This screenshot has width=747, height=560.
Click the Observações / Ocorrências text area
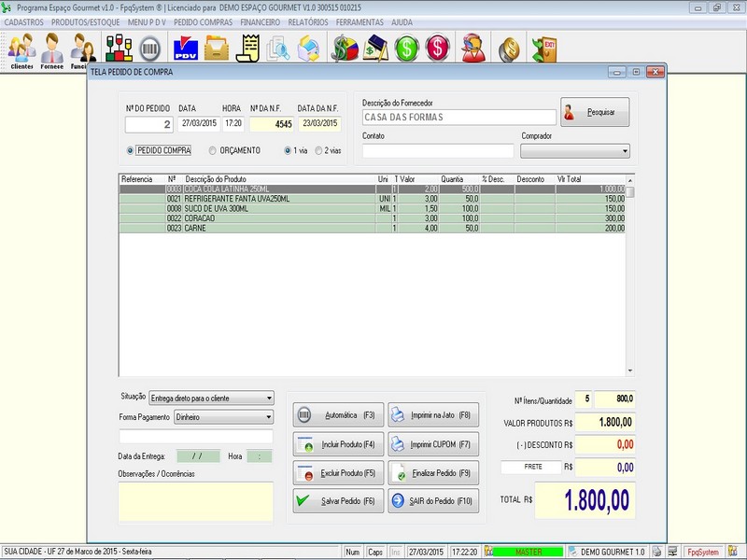pos(196,501)
